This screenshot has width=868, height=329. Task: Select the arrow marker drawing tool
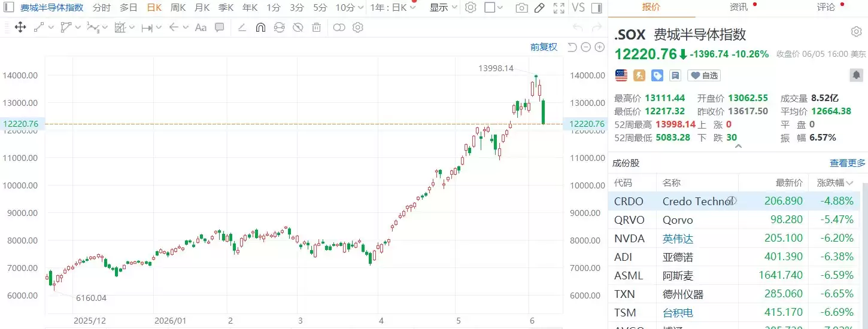[x=174, y=28]
